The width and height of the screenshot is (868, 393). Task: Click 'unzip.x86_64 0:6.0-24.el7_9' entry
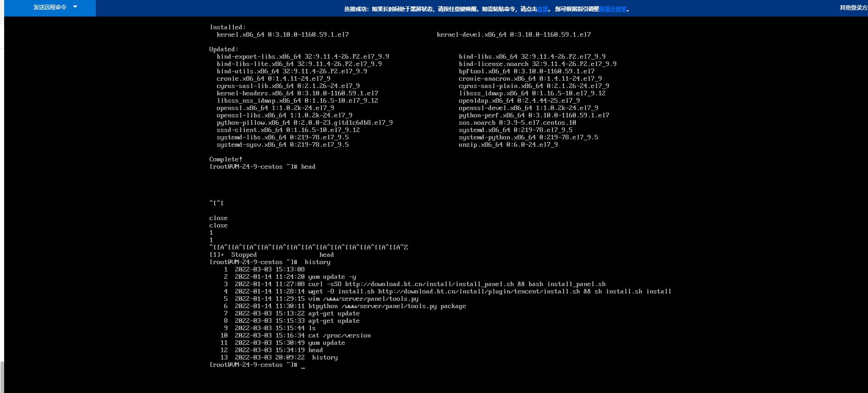tap(508, 145)
